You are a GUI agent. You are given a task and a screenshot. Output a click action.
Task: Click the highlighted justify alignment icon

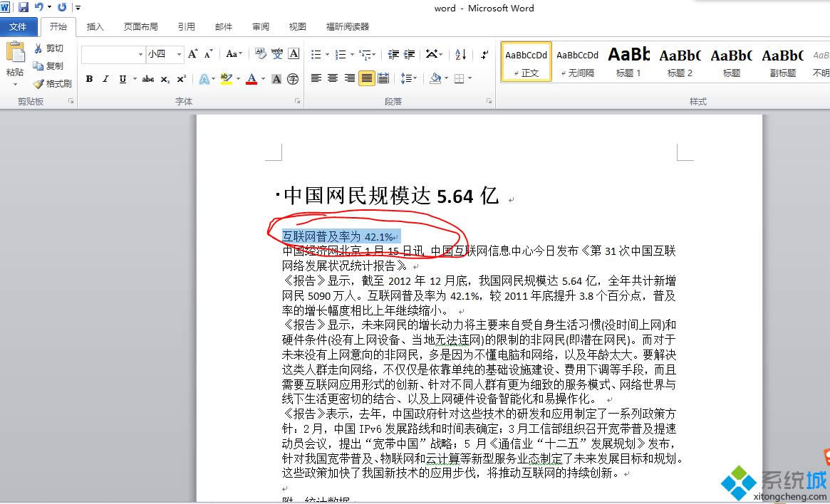(x=366, y=78)
